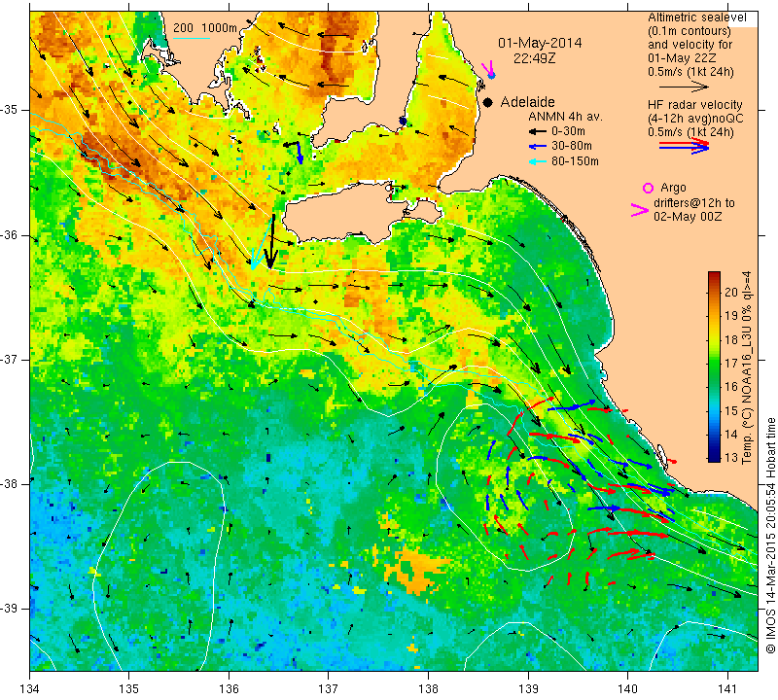Image resolution: width=778 pixels, height=700 pixels.
Task: Click the dark red top of temperature colorbar
Action: coord(714,278)
